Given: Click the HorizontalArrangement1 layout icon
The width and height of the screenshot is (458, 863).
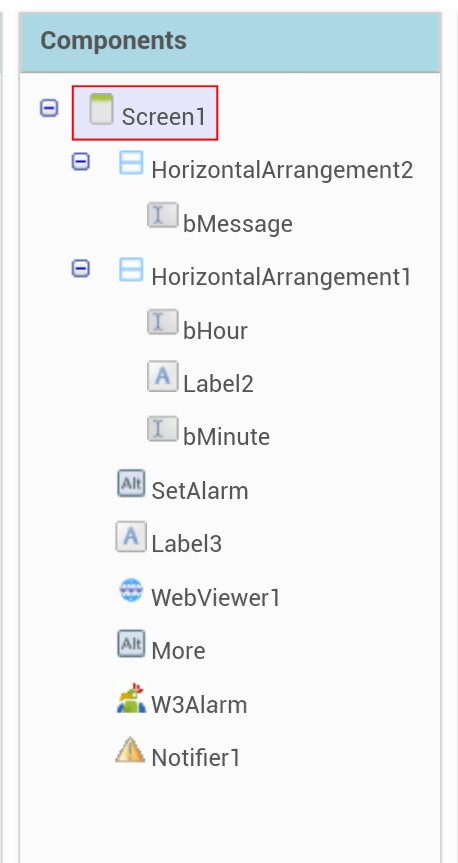Looking at the screenshot, I should [131, 270].
